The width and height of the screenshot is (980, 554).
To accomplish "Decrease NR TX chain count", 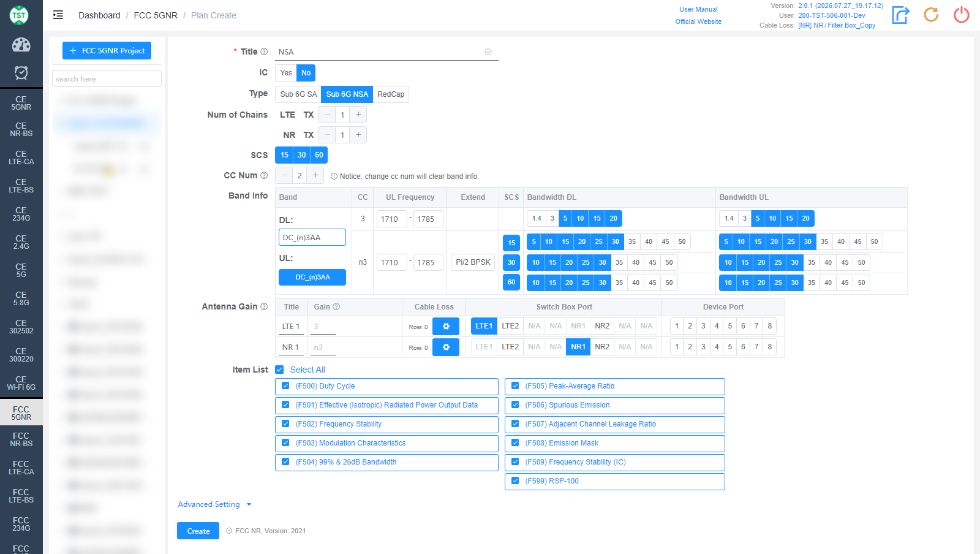I will (x=327, y=135).
